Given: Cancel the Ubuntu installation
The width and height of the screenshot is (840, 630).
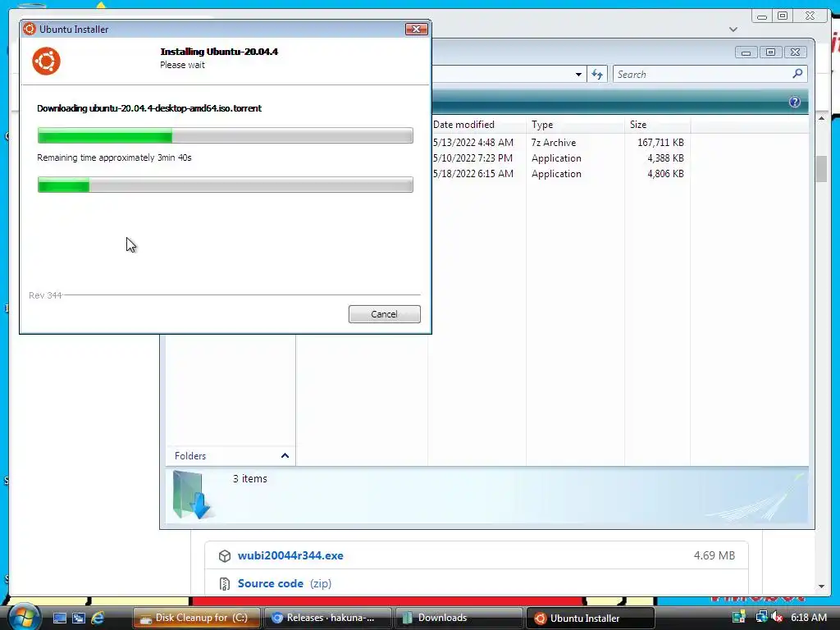Looking at the screenshot, I should click(384, 314).
